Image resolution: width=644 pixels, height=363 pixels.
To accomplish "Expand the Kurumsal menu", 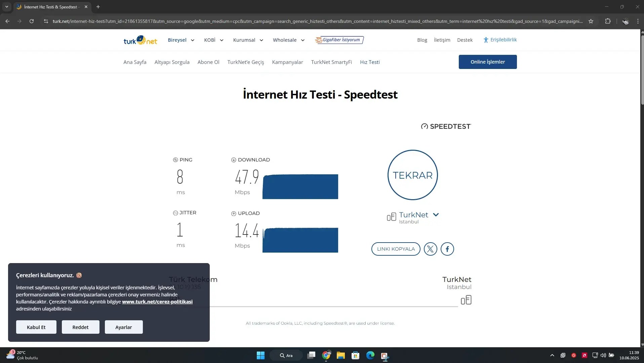I will (248, 40).
